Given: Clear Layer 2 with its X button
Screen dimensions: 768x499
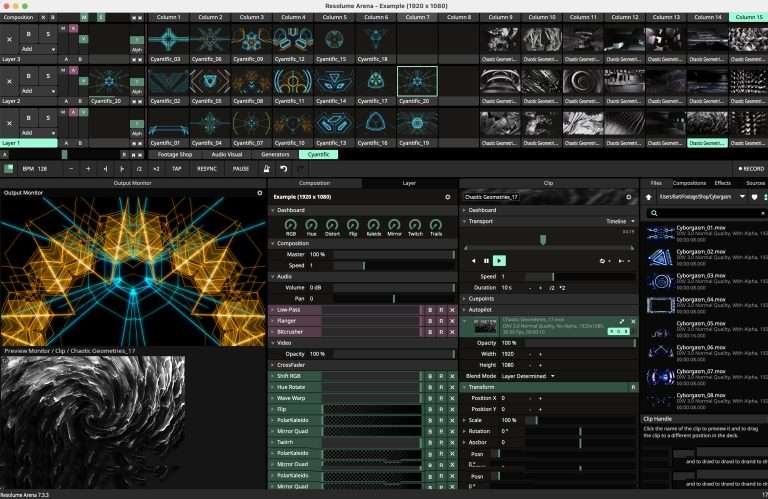Looking at the screenshot, I should click(9, 81).
